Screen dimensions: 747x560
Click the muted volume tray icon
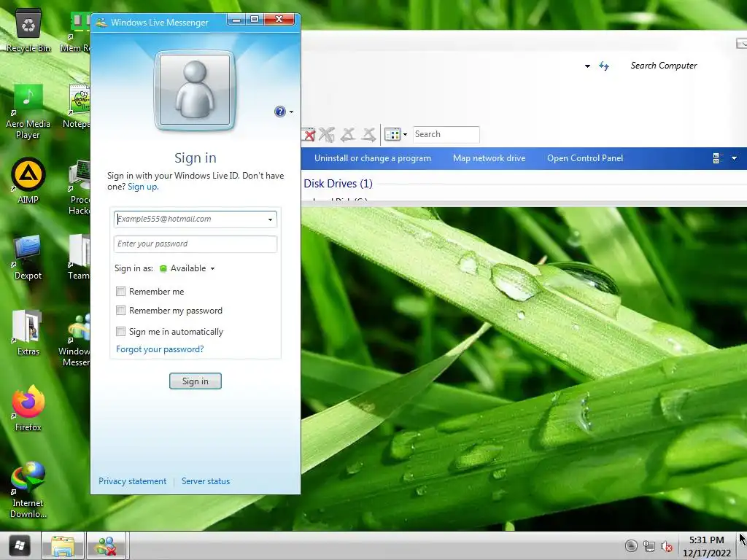tap(667, 546)
